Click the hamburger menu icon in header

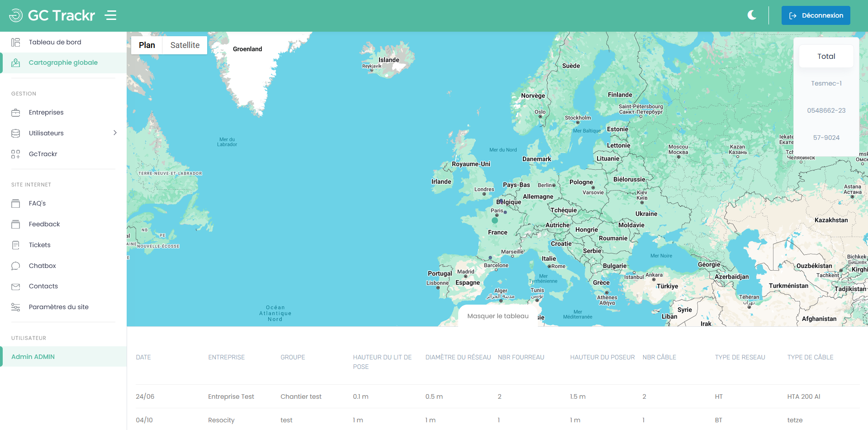tap(111, 15)
